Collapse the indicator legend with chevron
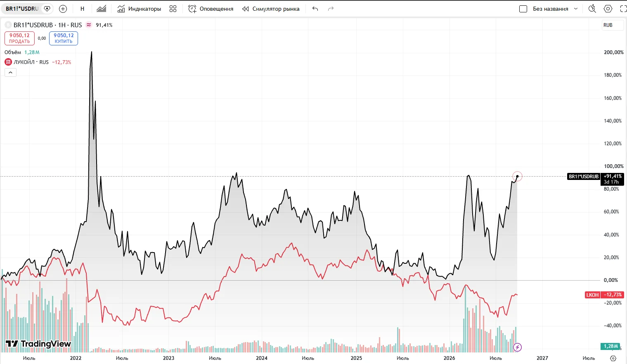 [x=11, y=72]
